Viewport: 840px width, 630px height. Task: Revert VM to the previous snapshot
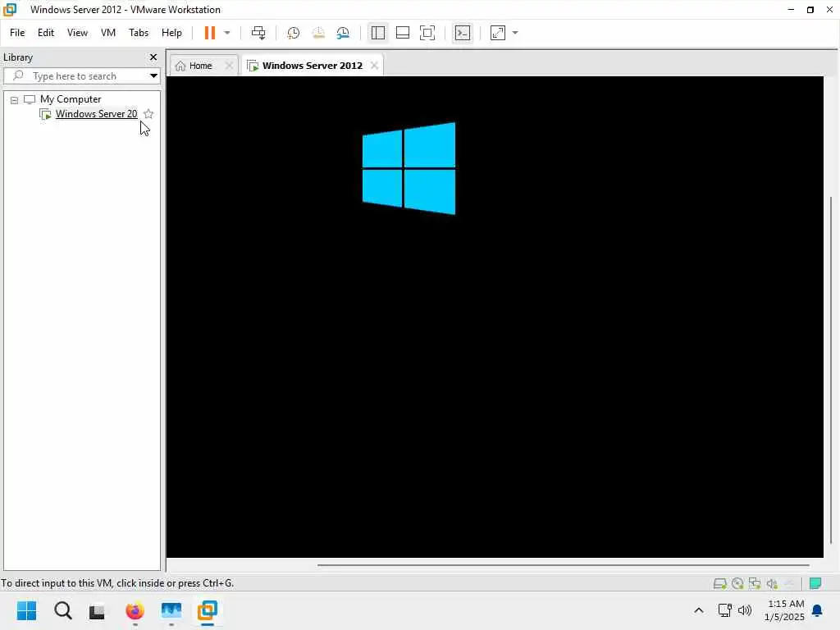click(318, 33)
